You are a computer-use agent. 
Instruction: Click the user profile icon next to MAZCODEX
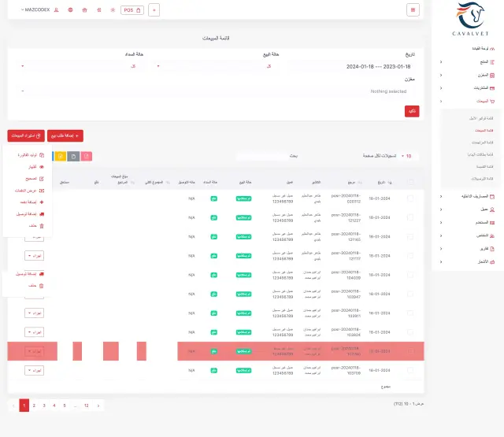pyautogui.click(x=56, y=10)
